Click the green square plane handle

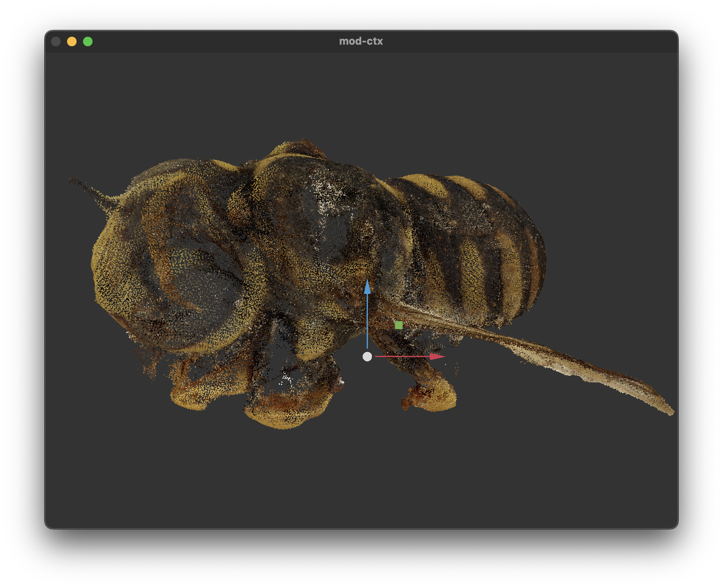[398, 326]
